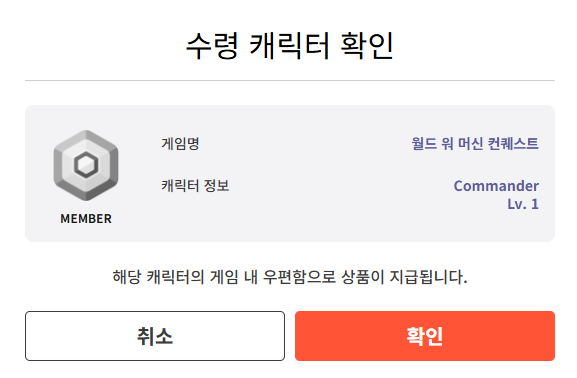Screen dimensions: 577x378
Task: Click the word 수령 in the title
Action: coord(212,46)
